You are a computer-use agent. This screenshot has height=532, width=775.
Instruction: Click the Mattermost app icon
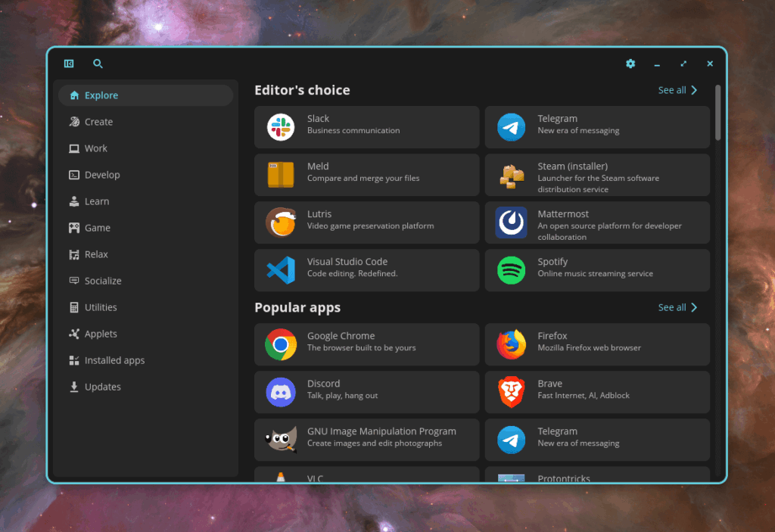pyautogui.click(x=511, y=222)
